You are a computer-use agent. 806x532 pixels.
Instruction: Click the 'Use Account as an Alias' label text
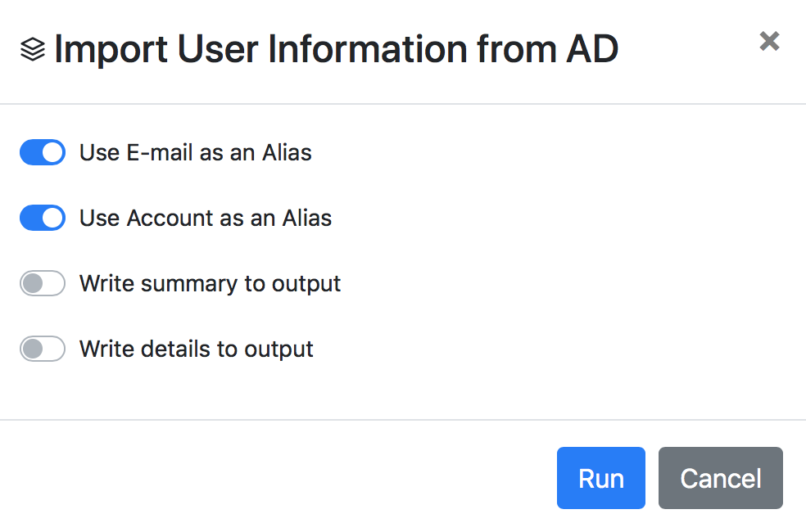205,219
